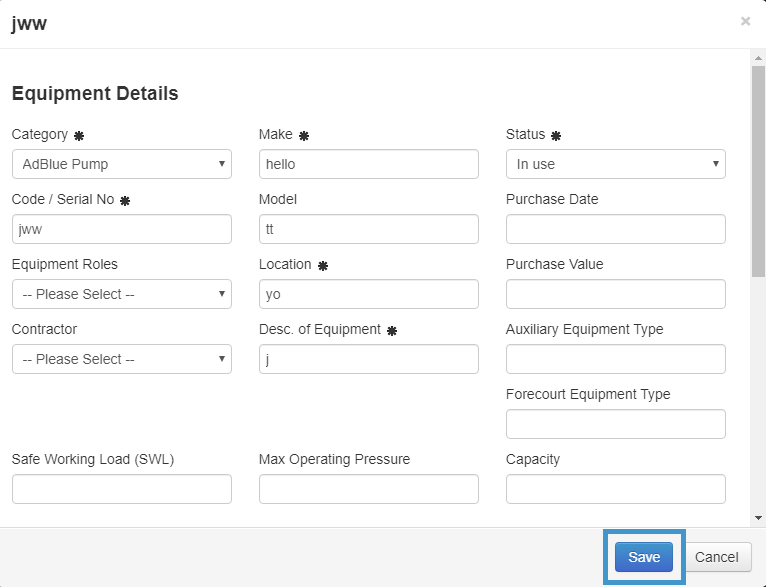Click the Auxiliary Equipment Type label
Screen dimensions: 766x587
click(x=585, y=329)
